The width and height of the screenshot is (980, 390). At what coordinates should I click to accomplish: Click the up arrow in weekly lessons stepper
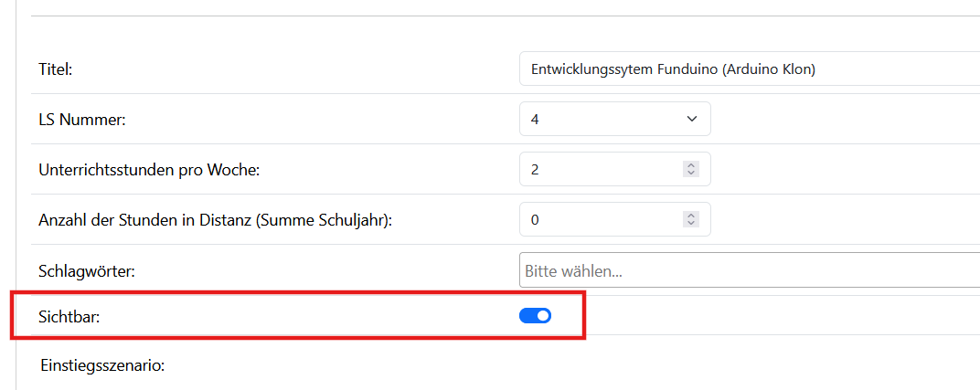pos(691,165)
